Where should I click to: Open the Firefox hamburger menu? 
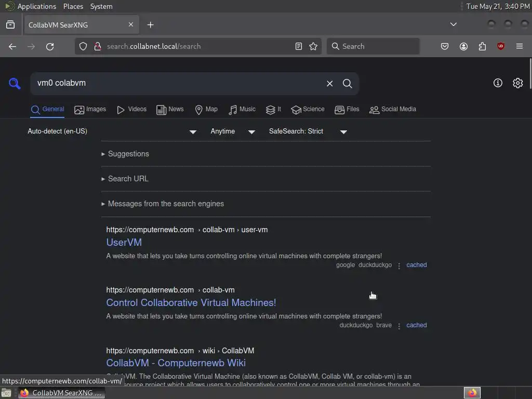coord(520,46)
